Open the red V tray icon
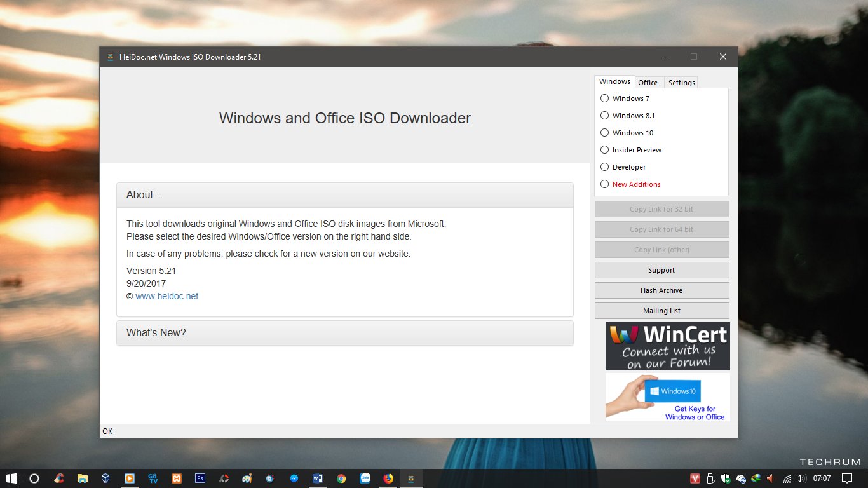The width and height of the screenshot is (868, 488). coord(695,478)
